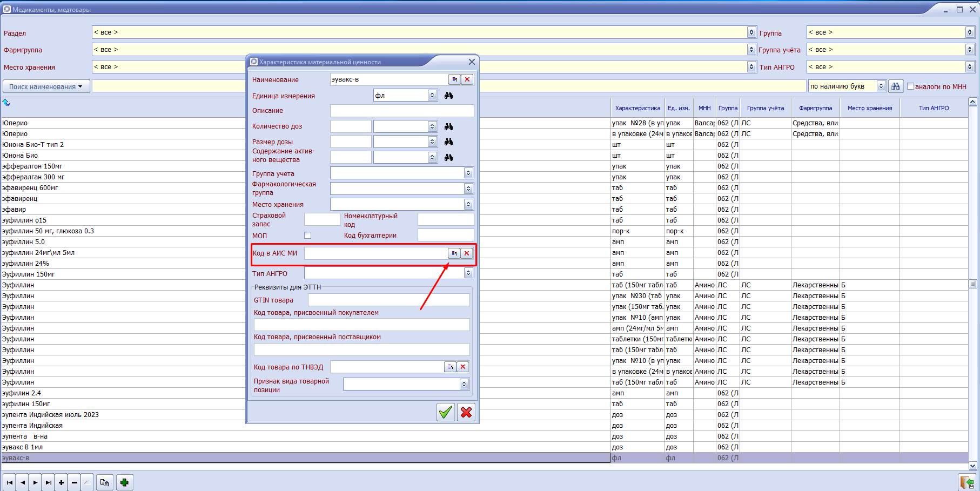Viewport: 980px width, 491px height.
Task: Cancel dialog with the red cross button
Action: [466, 412]
